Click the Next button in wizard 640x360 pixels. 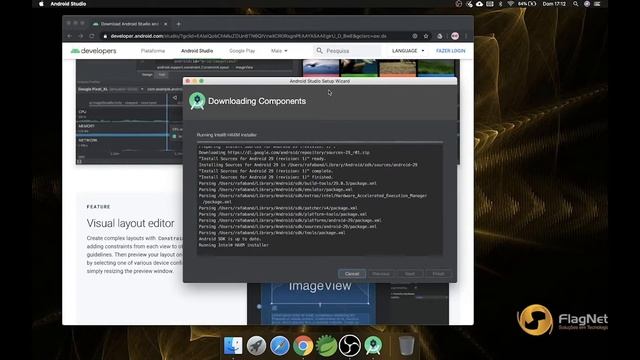coord(410,273)
